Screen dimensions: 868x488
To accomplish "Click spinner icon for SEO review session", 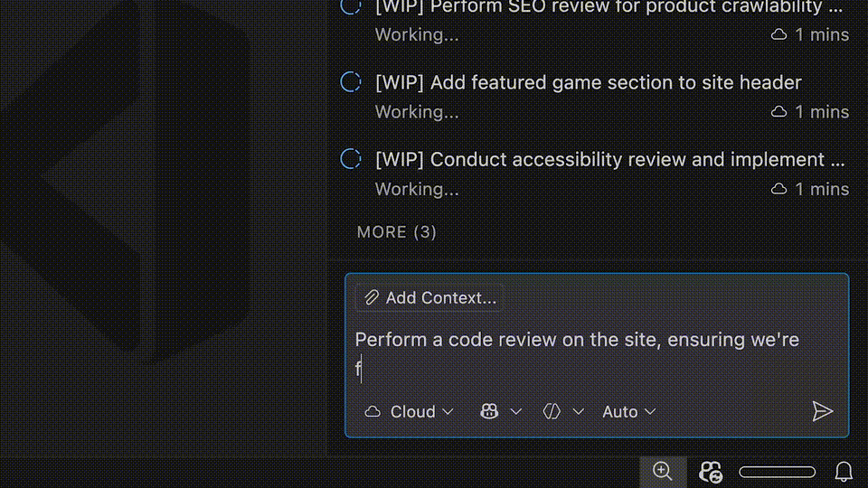I will (x=351, y=7).
